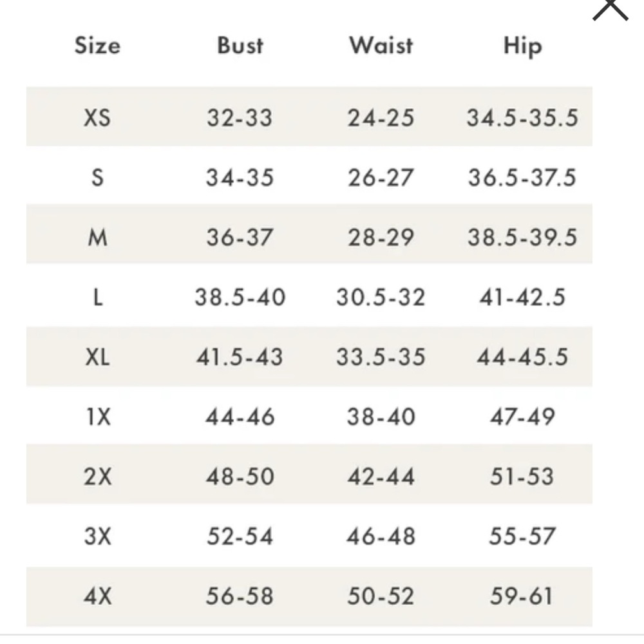644x644 pixels.
Task: Select the M size row label
Action: (97, 238)
